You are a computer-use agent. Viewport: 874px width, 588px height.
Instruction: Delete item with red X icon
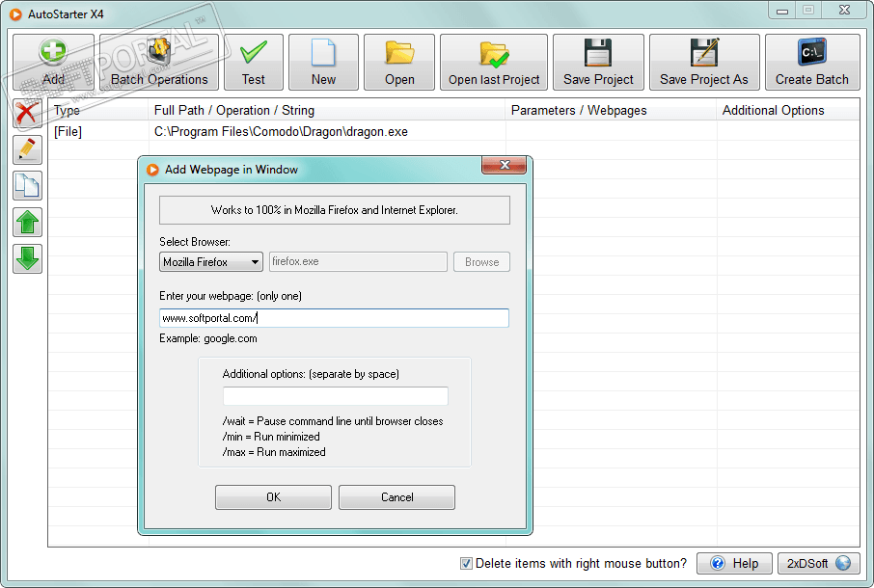(x=27, y=113)
